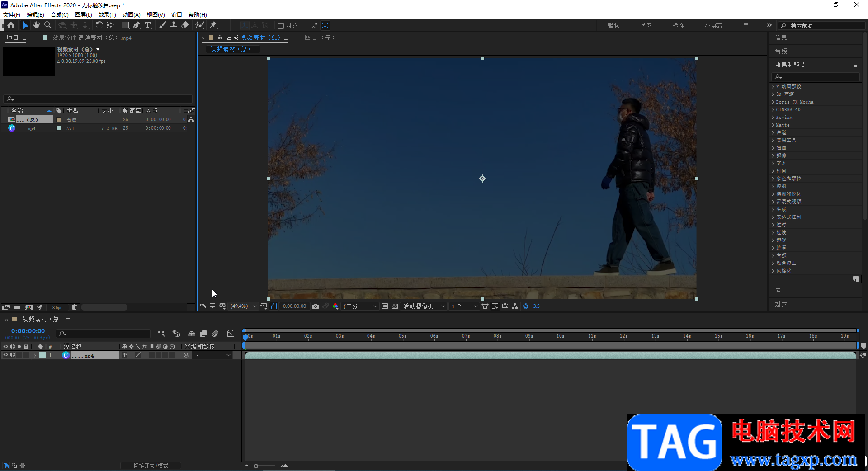
Task: Go to the Home screen icon
Action: point(11,25)
